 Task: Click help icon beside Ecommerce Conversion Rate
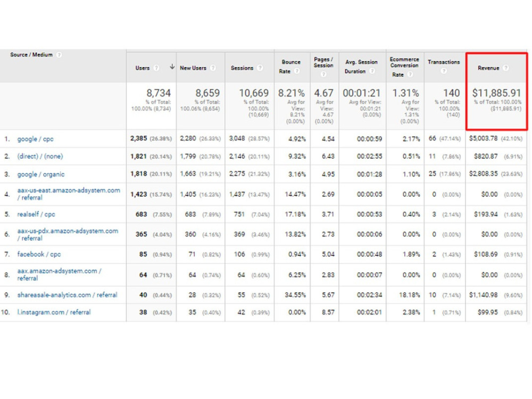[410, 74]
